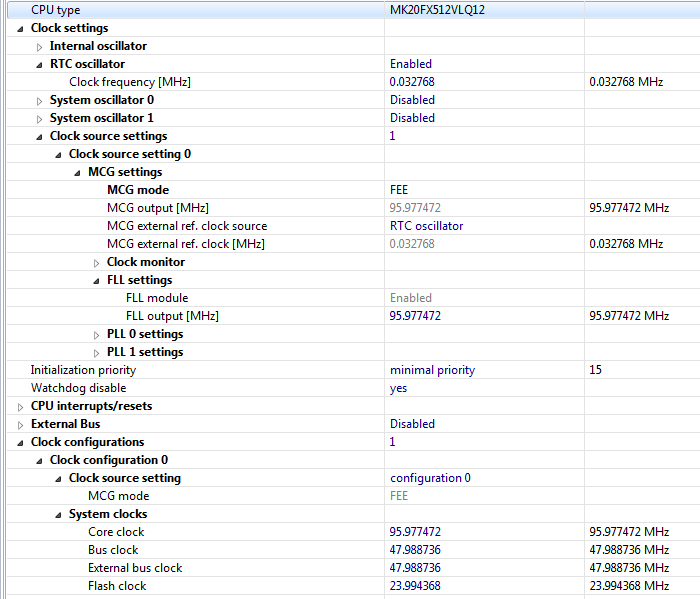The image size is (700, 599).
Task: Open MCG mode FEE value dropdown
Action: tap(399, 190)
